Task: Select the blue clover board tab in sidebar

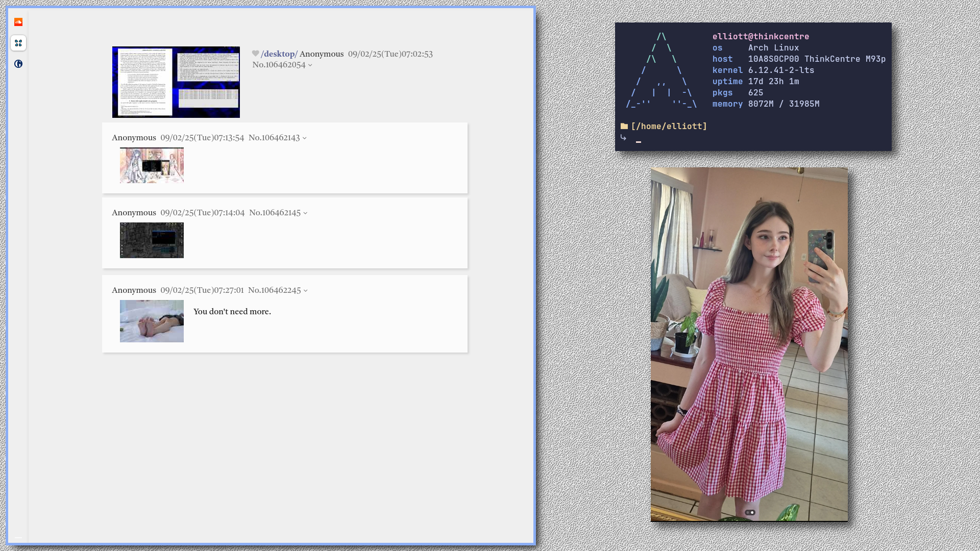Action: [18, 43]
